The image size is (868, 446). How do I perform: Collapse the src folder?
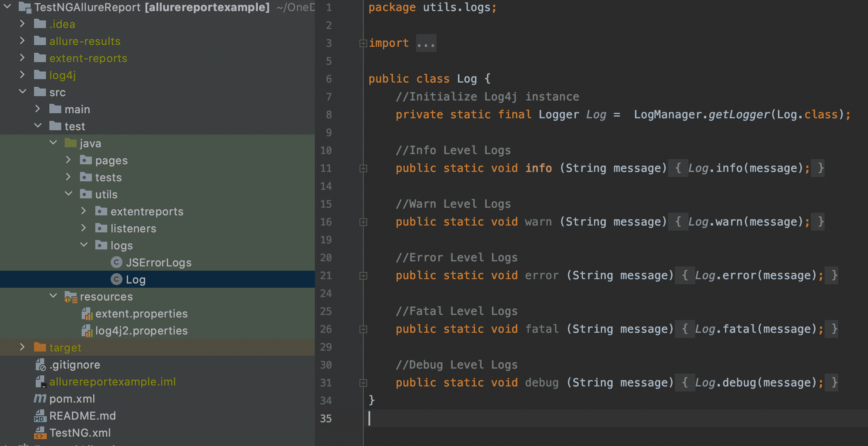[23, 92]
